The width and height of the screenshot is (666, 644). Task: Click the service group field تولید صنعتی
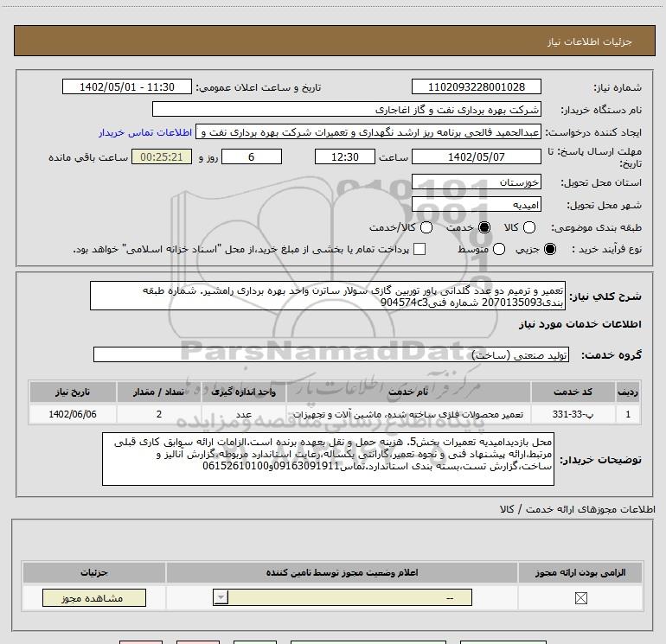[331, 355]
